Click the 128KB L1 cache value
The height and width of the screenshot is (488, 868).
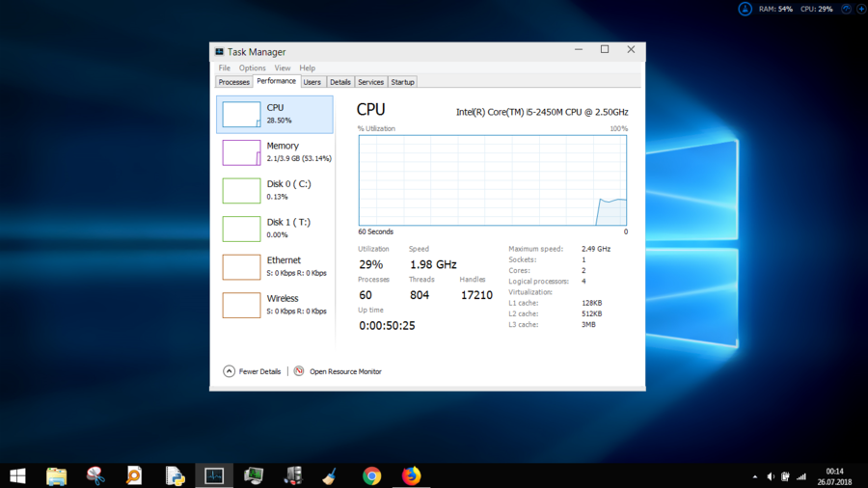tap(592, 303)
